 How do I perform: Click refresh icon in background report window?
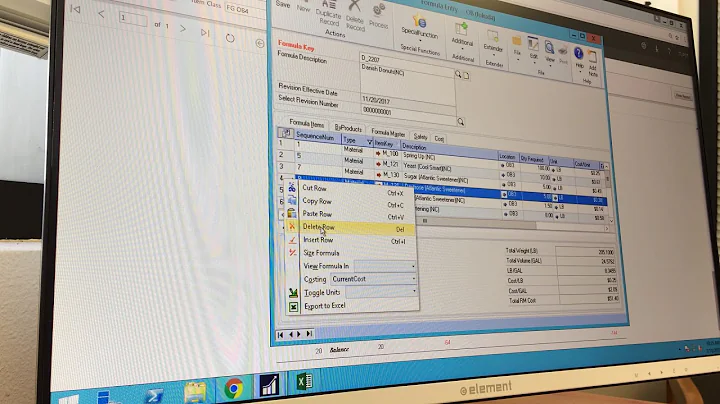230,38
